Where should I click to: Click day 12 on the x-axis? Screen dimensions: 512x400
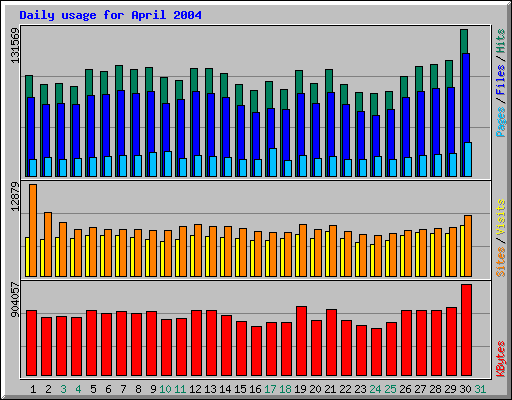click(195, 389)
